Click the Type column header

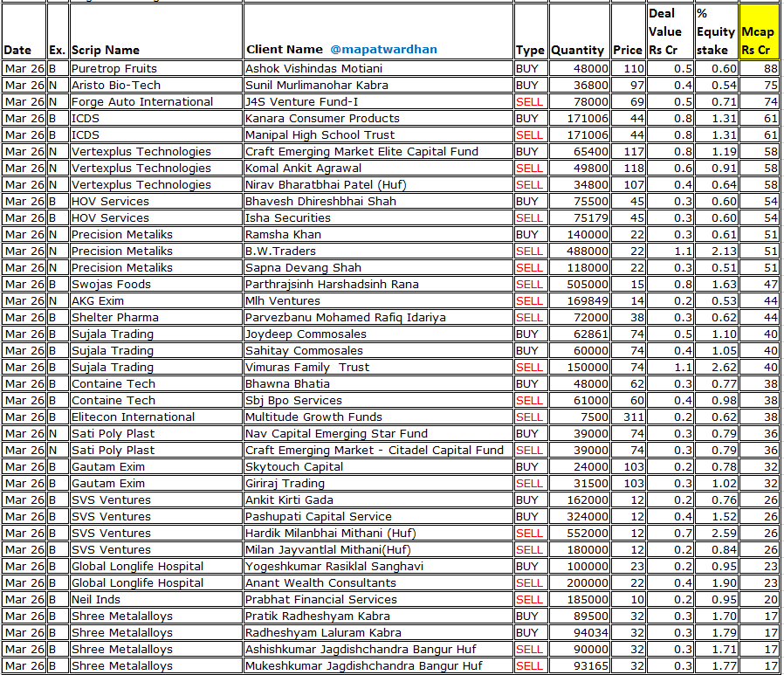pos(531,32)
